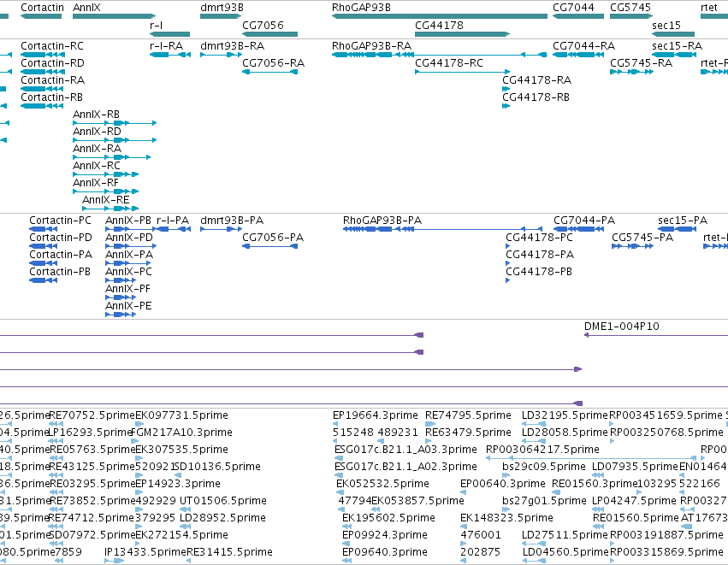This screenshot has height=565, width=728.
Task: Select the CG44178 gene label
Action: point(439,25)
